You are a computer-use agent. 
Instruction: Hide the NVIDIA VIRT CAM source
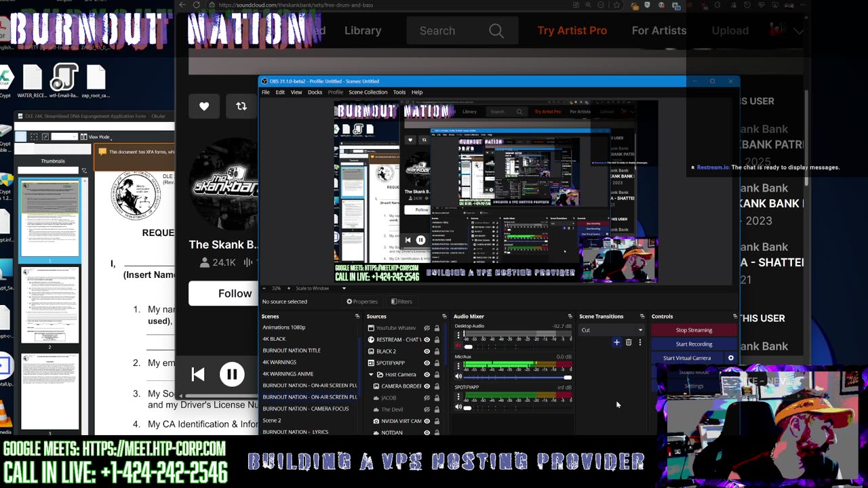[427, 421]
